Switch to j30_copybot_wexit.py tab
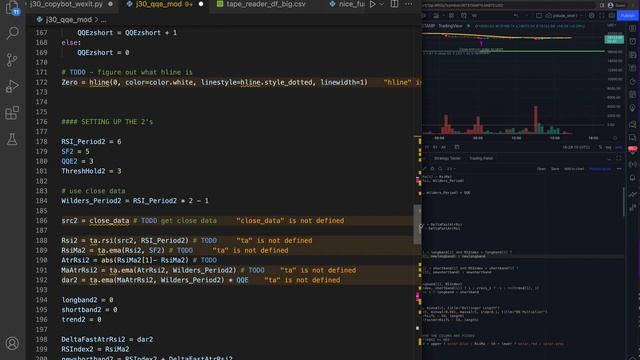The width and height of the screenshot is (640, 360). [x=66, y=4]
